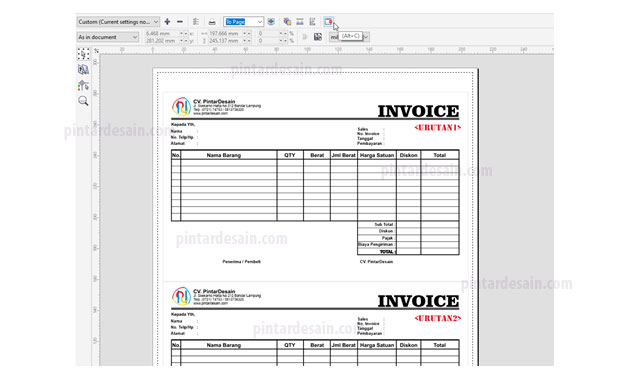Click the Harga Satuan header in first table
This screenshot has width=630, height=380.
point(377,155)
